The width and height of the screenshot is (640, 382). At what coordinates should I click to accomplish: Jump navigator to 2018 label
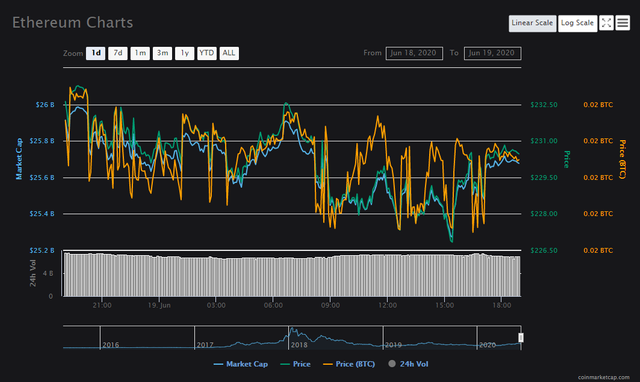coord(299,345)
